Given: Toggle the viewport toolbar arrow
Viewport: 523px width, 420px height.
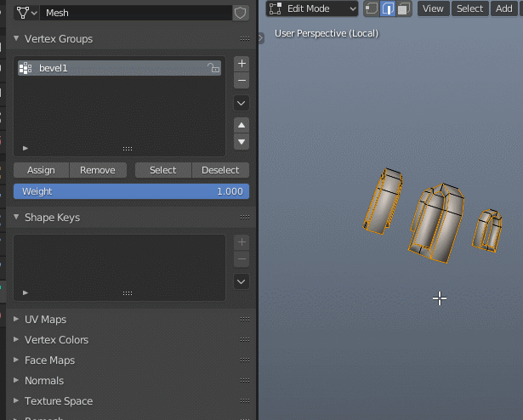Looking at the screenshot, I should [x=261, y=38].
